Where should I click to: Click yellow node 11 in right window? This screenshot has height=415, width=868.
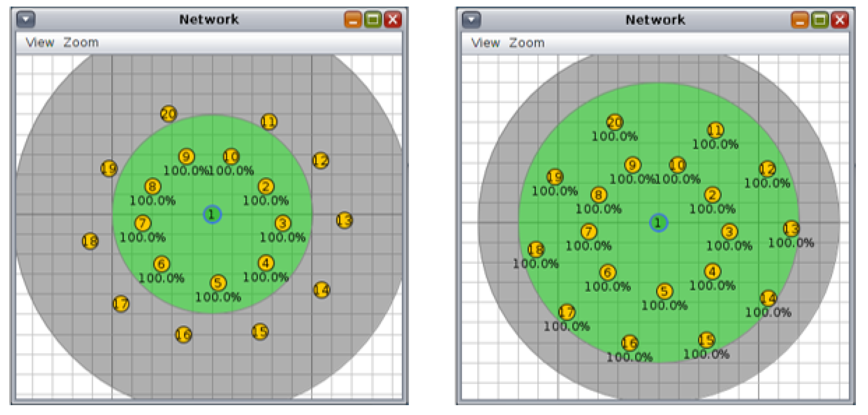[715, 130]
